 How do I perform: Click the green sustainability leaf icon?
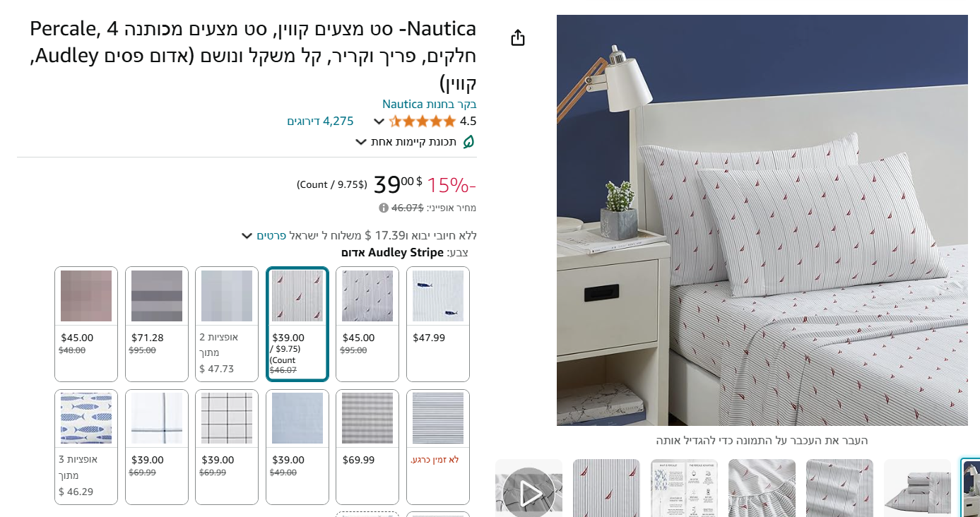(x=468, y=142)
